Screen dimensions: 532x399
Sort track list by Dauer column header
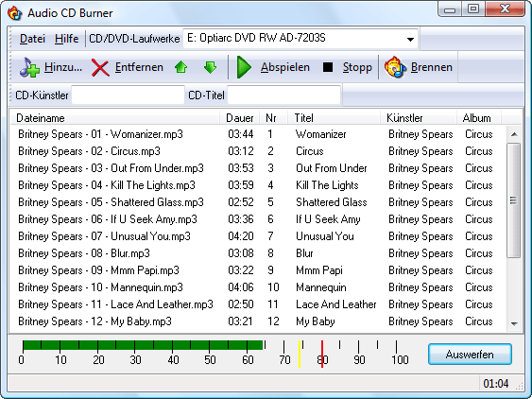240,118
